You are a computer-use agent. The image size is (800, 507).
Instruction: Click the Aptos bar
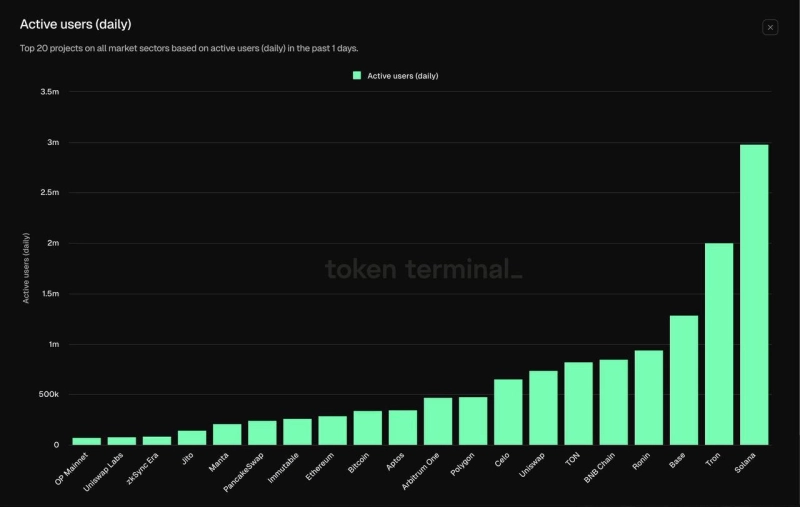point(403,427)
